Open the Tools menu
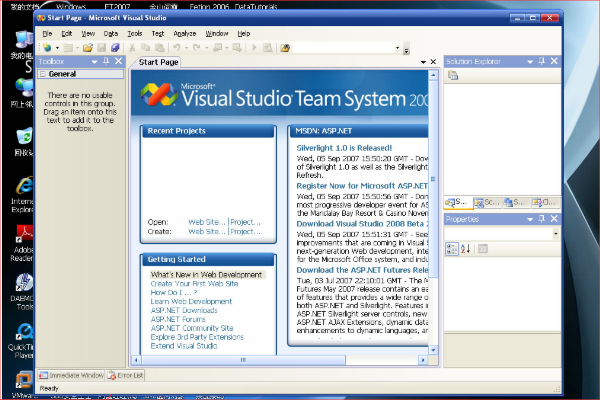This screenshot has height=400, width=600. tap(135, 34)
